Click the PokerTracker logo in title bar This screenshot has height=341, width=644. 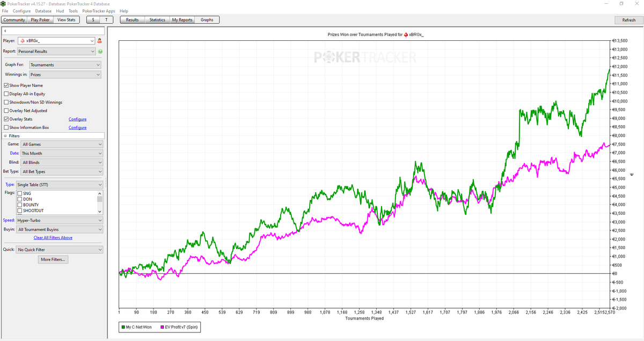coord(3,4)
